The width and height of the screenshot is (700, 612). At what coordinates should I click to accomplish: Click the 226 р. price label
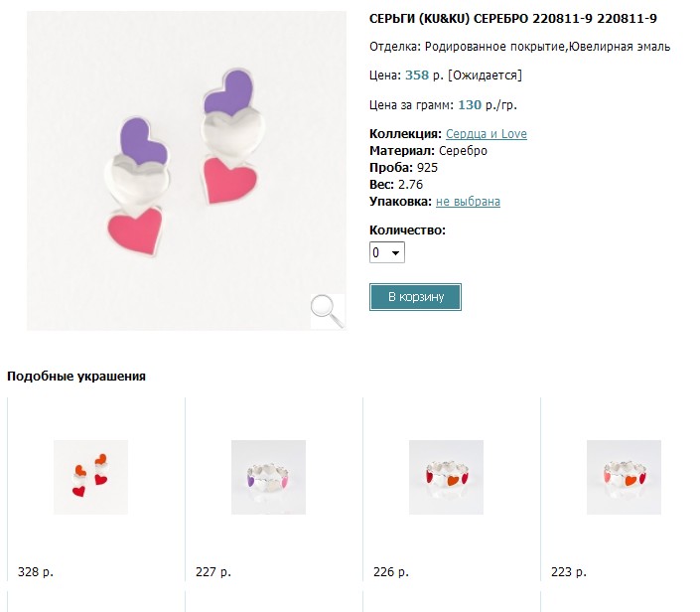[390, 572]
